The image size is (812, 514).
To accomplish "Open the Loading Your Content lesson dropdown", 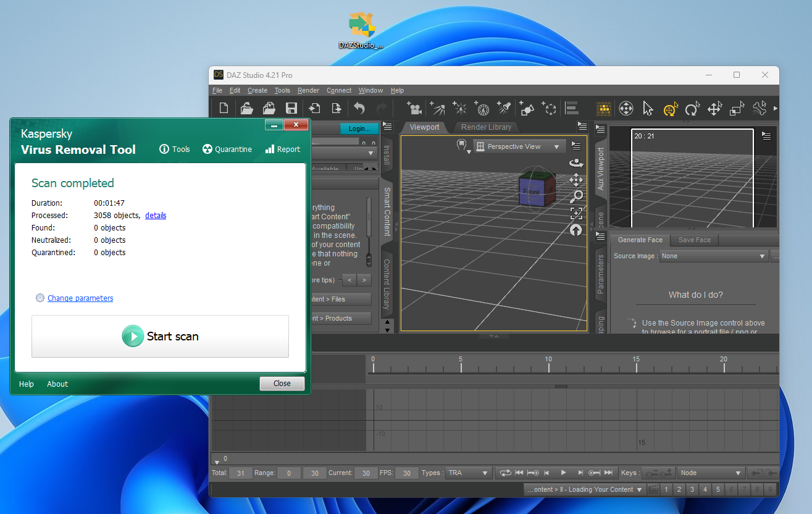I will tap(584, 489).
